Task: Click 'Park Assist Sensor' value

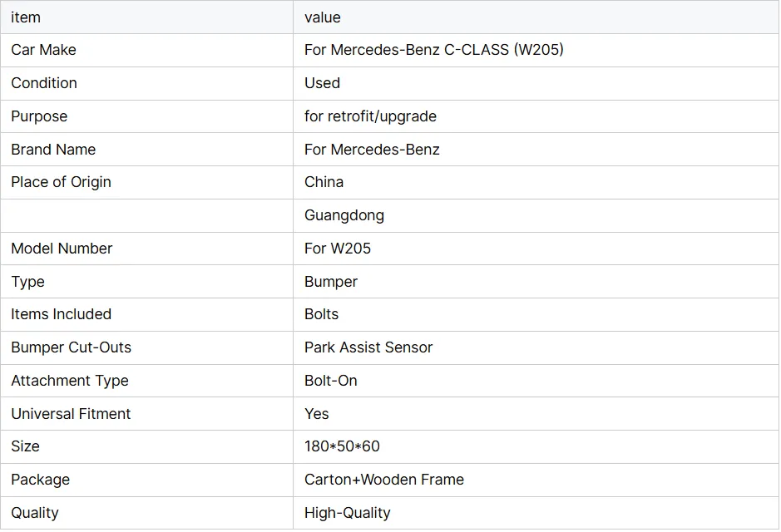Action: (368, 347)
